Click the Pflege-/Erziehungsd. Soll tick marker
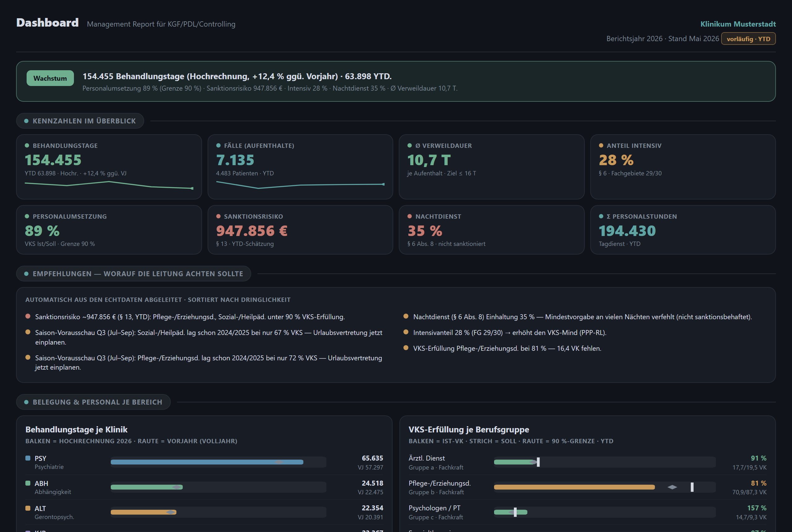The width and height of the screenshot is (792, 532). [692, 487]
